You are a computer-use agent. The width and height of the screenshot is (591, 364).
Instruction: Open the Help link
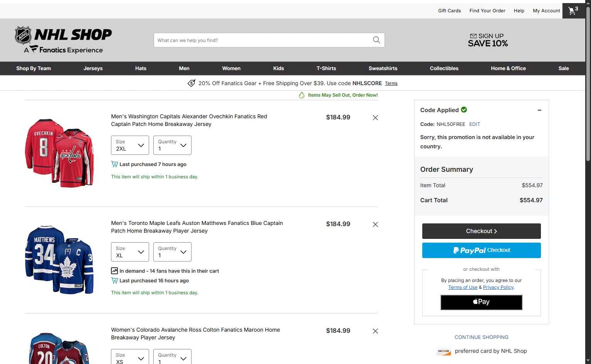tap(519, 11)
